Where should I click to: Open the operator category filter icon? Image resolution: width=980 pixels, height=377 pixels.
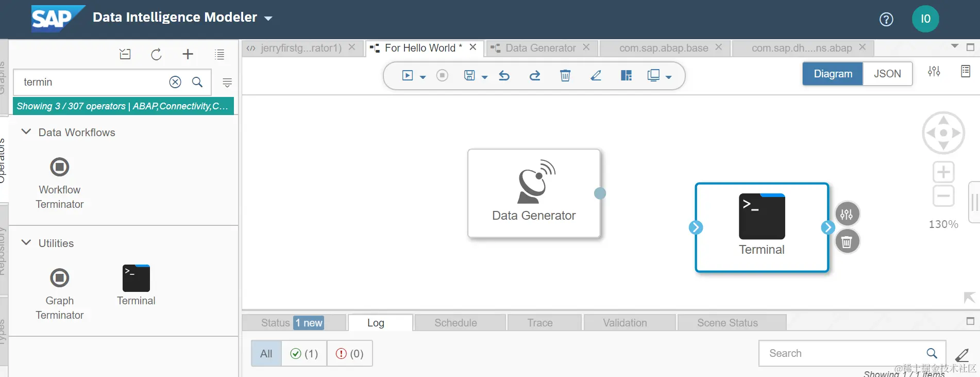[x=227, y=83]
